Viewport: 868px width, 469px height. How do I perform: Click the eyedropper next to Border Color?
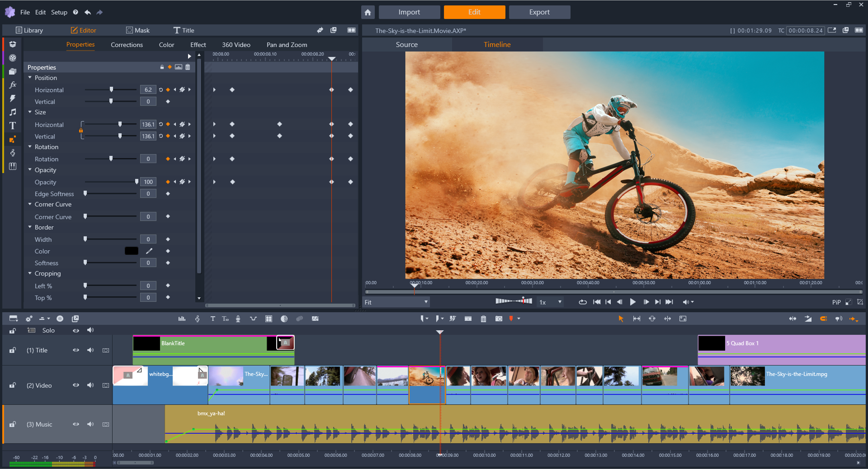pos(149,251)
